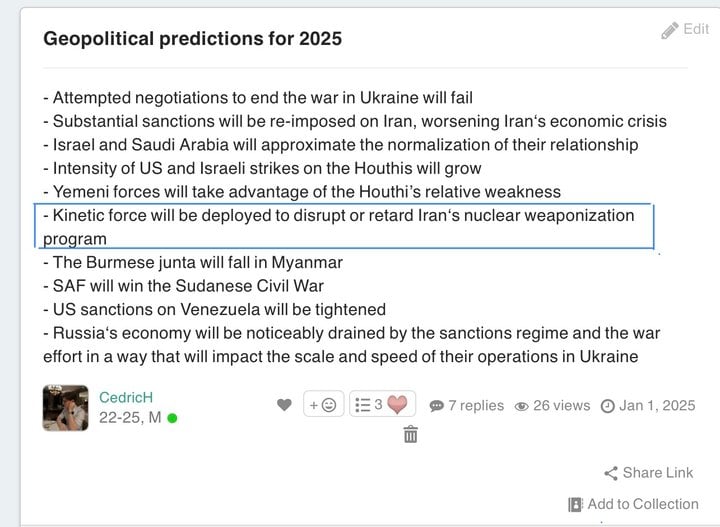Click the Add to Collection bookmark icon
The image size is (720, 527).
coord(575,505)
